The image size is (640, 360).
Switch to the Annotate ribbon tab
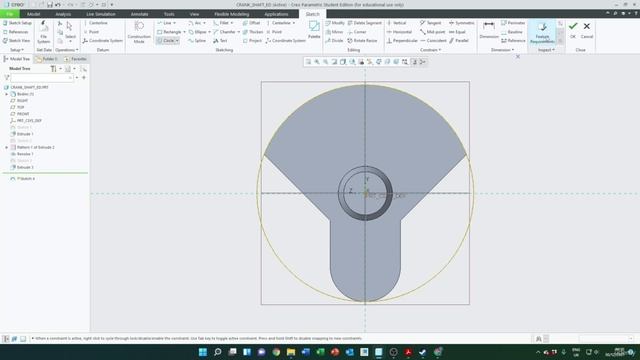(x=139, y=14)
